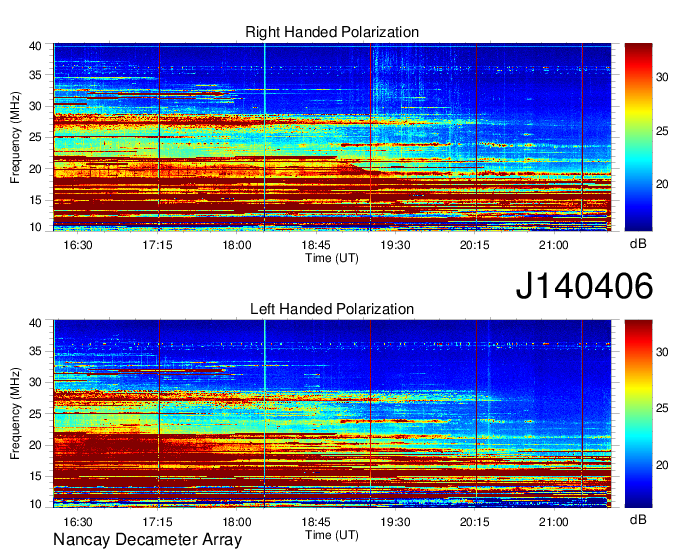The image size is (680, 552).
Task: Click the 25 MHz tick on Right Handed frequency axis
Action: tap(35, 137)
